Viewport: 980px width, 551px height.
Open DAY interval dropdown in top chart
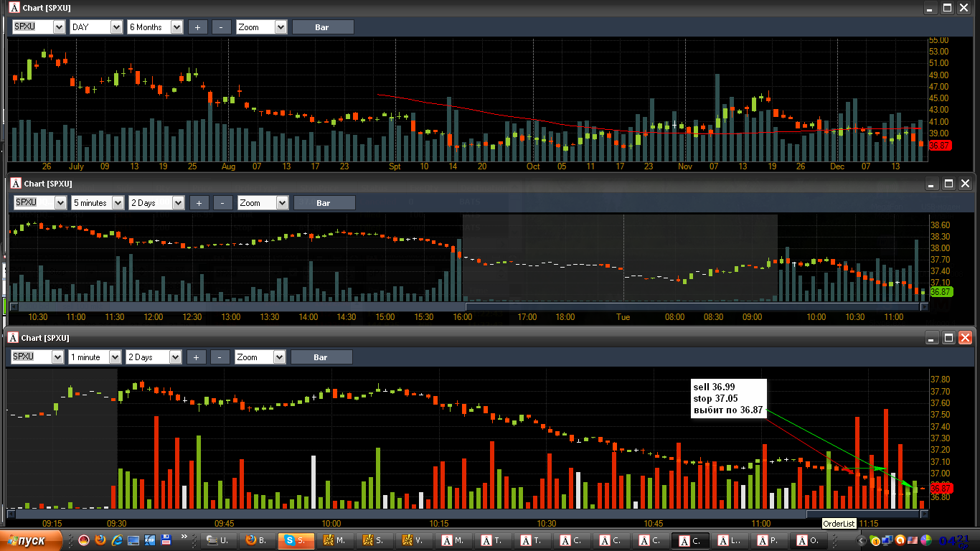[116, 27]
